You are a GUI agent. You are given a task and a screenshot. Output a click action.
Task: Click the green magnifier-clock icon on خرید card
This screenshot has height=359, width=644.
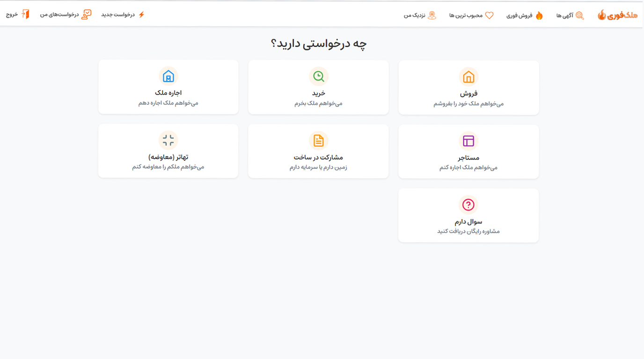[x=318, y=76]
